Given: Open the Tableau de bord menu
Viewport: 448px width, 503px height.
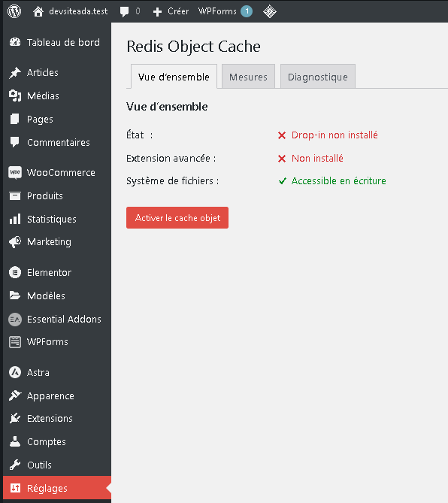Looking at the screenshot, I should pos(63,42).
